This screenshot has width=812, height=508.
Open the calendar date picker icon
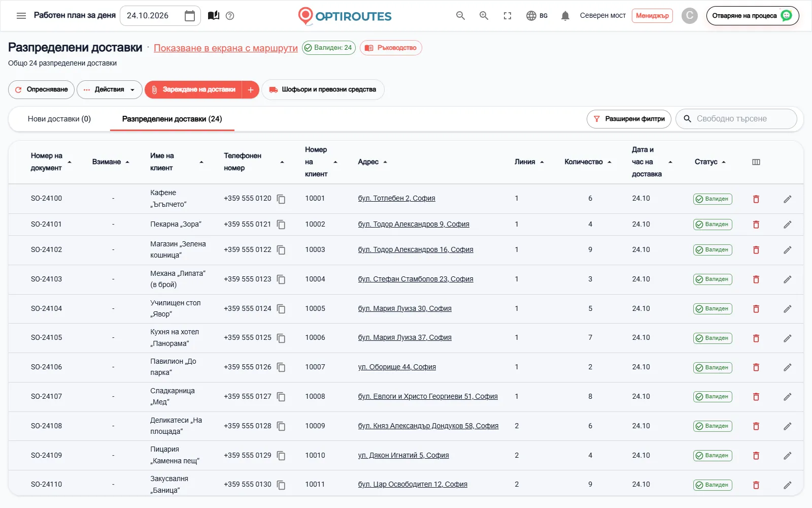click(190, 16)
